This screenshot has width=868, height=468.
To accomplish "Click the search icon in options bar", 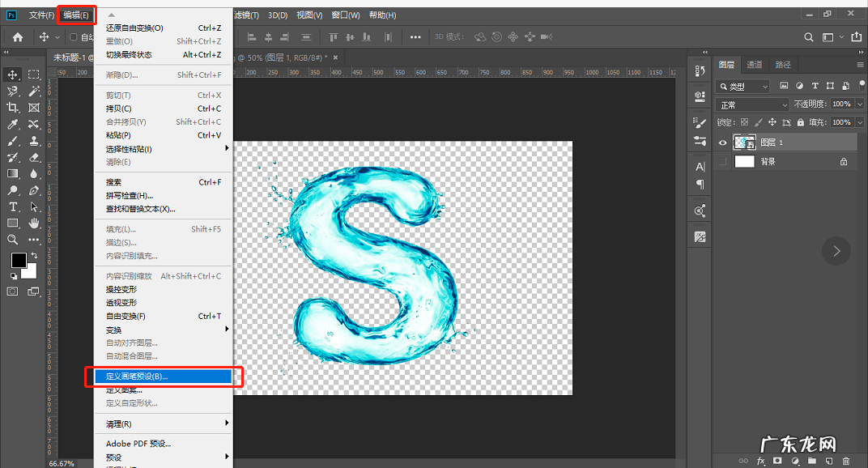I will pos(809,37).
